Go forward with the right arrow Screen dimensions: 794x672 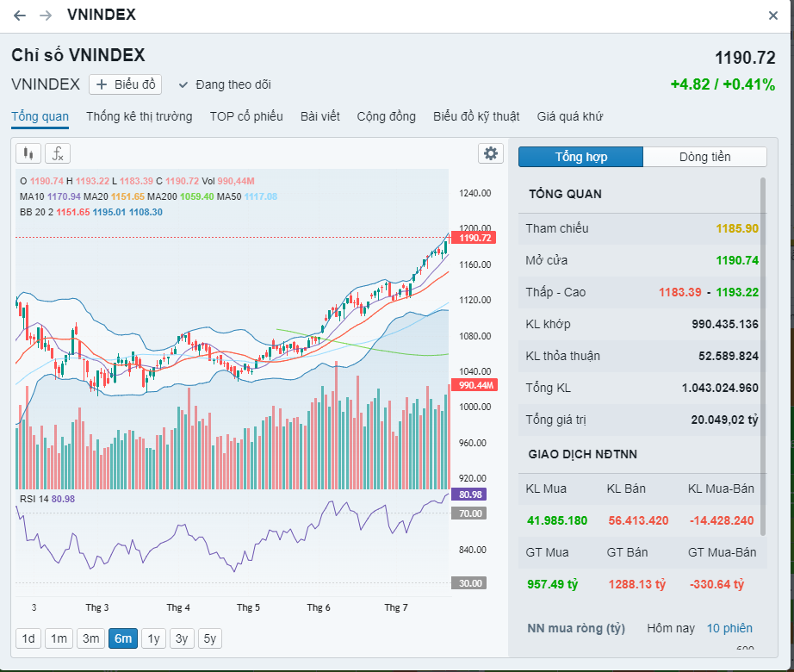point(46,16)
